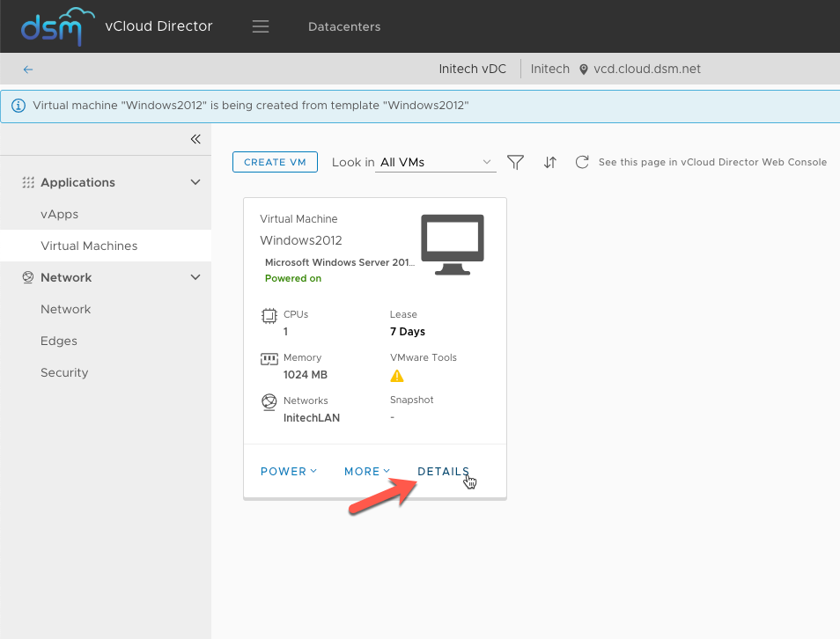Open Datacenters in the top bar
This screenshot has width=840, height=639.
[344, 26]
